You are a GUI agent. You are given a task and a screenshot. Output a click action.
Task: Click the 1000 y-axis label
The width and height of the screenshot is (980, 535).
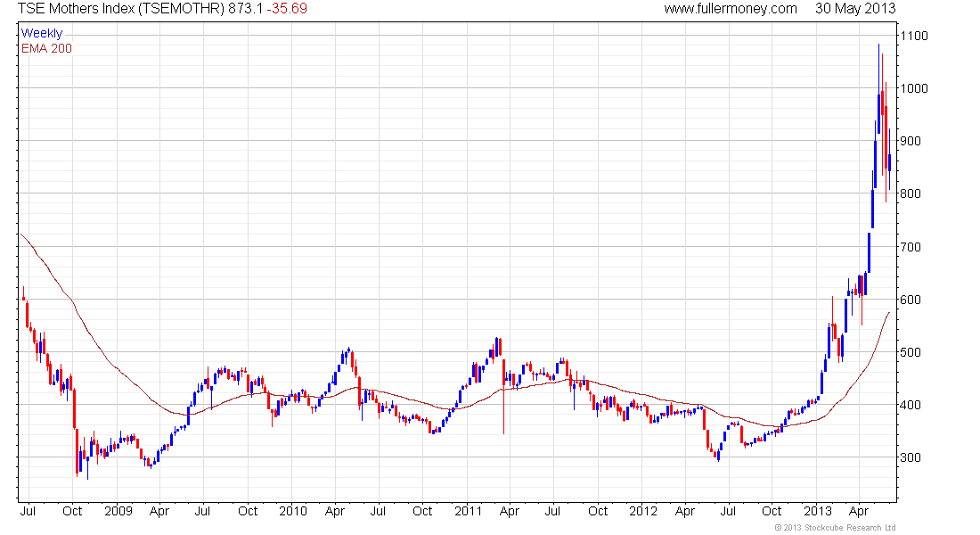(x=914, y=88)
